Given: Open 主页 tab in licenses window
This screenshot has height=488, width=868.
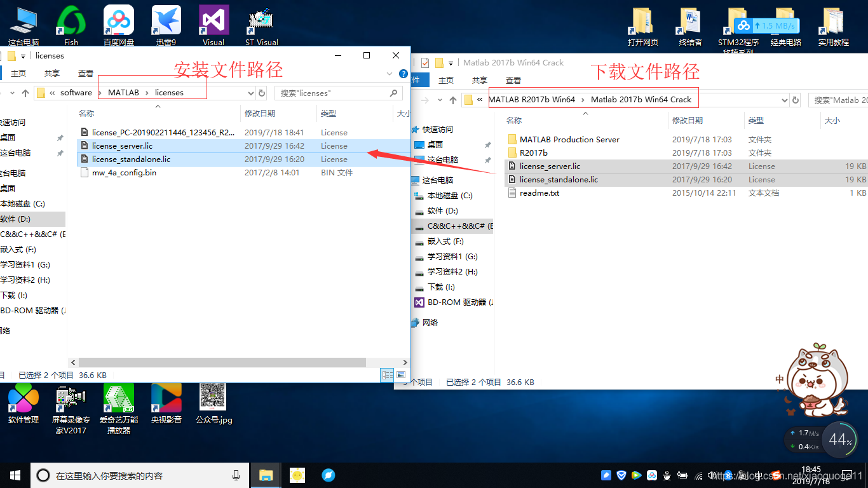Looking at the screenshot, I should click(x=18, y=74).
